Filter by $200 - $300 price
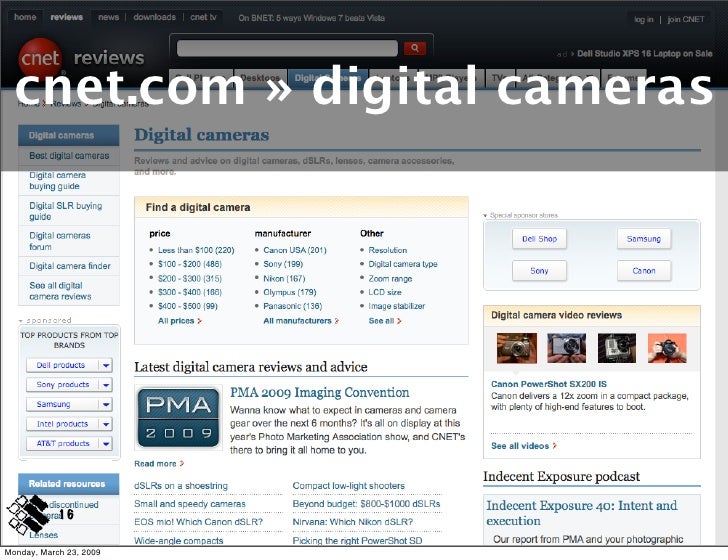728x560 pixels. (x=190, y=279)
